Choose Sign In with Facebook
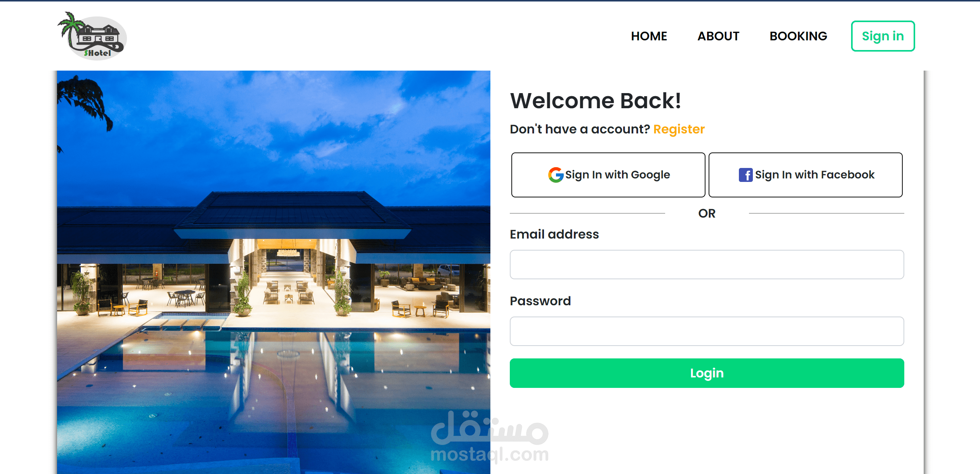The height and width of the screenshot is (474, 980). click(x=805, y=175)
